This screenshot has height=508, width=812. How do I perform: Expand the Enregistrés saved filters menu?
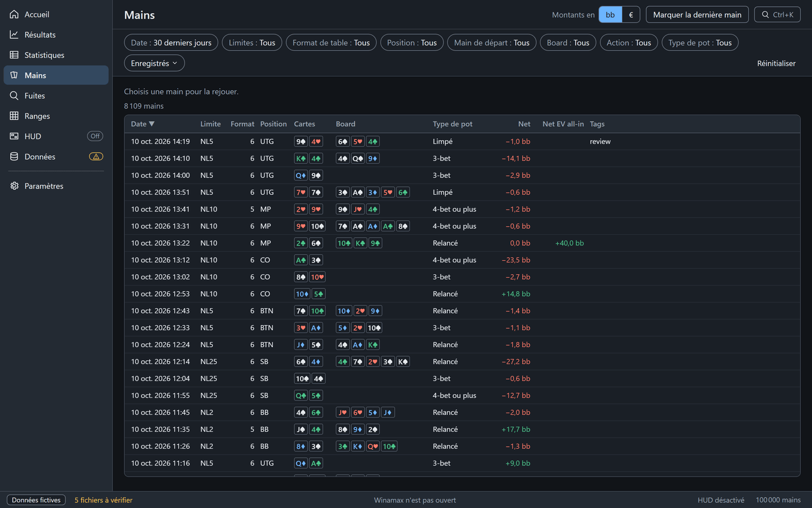coord(154,63)
